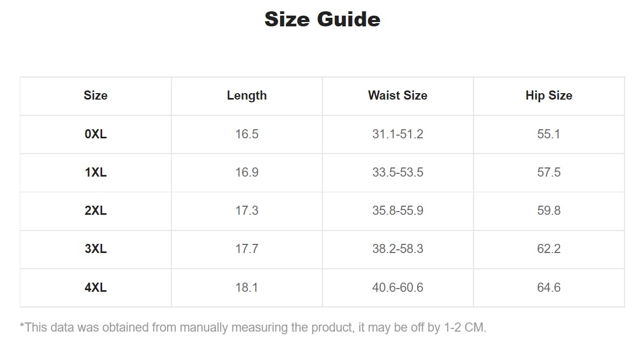The image size is (644, 344).
Task: Select the 1XL size row label
Action: 96,172
